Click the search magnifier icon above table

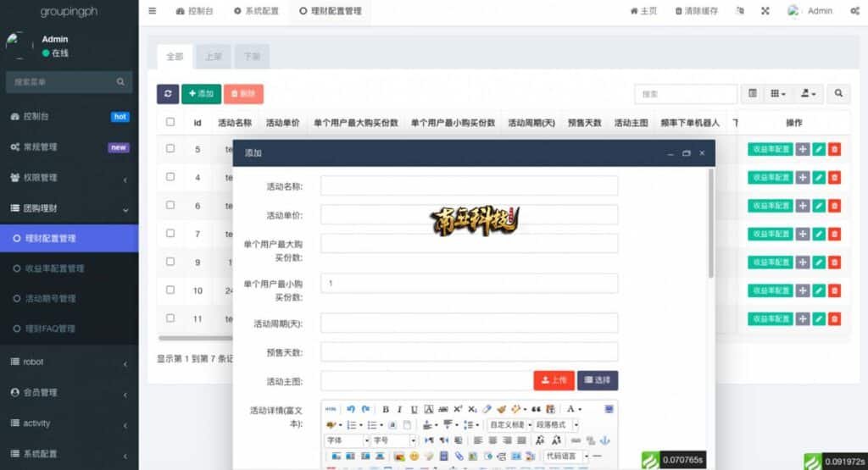pyautogui.click(x=838, y=94)
